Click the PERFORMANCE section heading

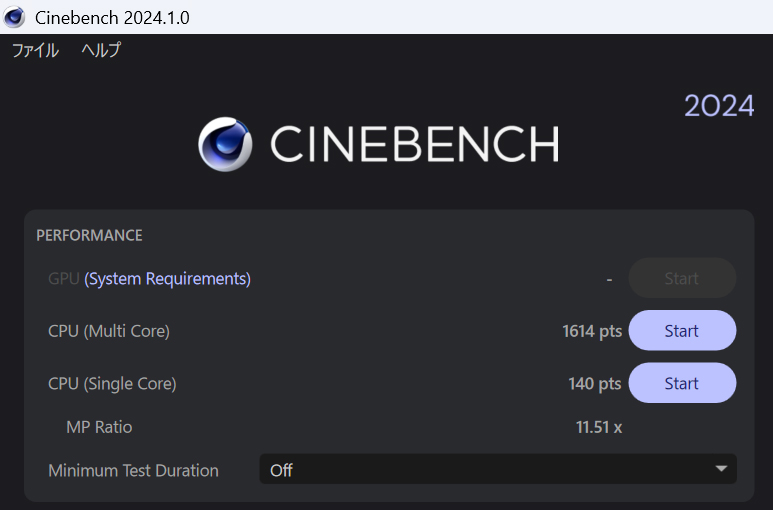[x=89, y=236]
